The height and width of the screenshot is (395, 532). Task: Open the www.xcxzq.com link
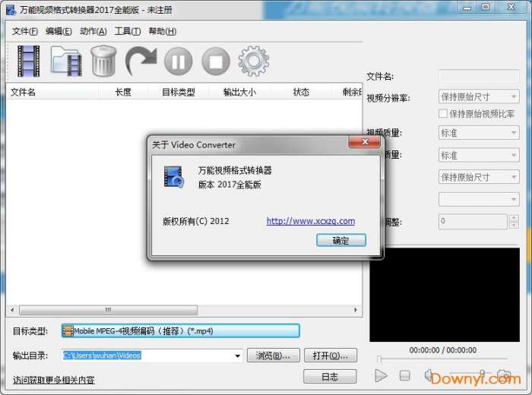(x=311, y=221)
